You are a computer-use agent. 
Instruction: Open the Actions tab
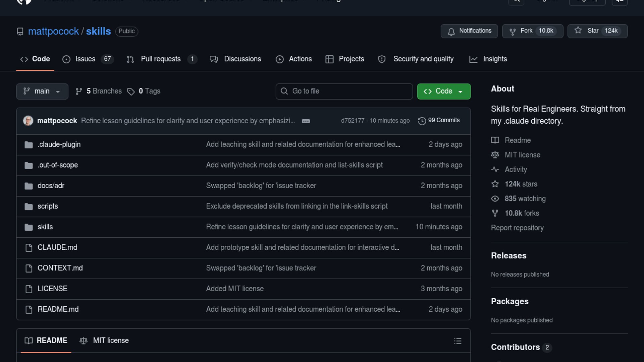(x=294, y=59)
